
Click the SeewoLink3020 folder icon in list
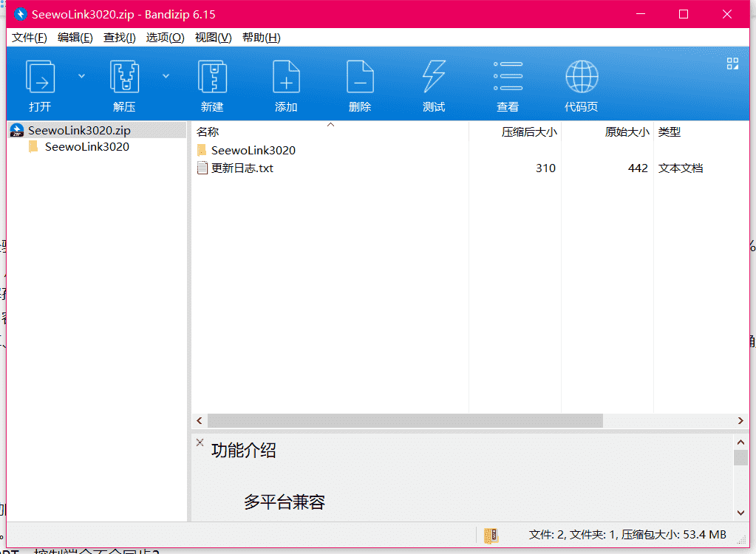202,150
